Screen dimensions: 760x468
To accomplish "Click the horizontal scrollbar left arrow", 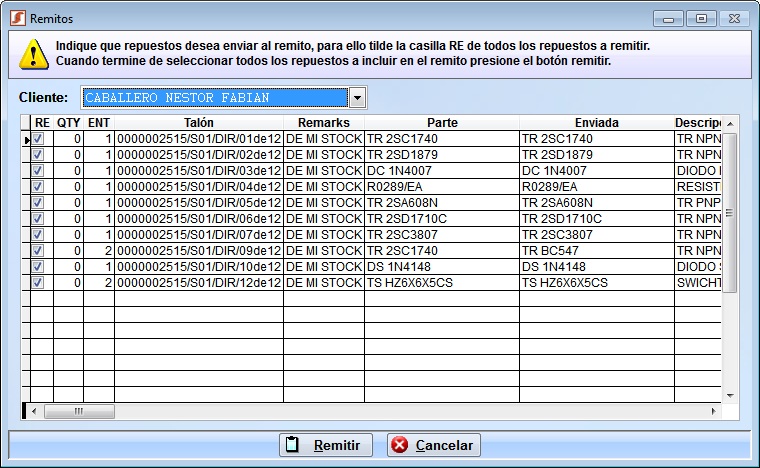I will [x=36, y=411].
